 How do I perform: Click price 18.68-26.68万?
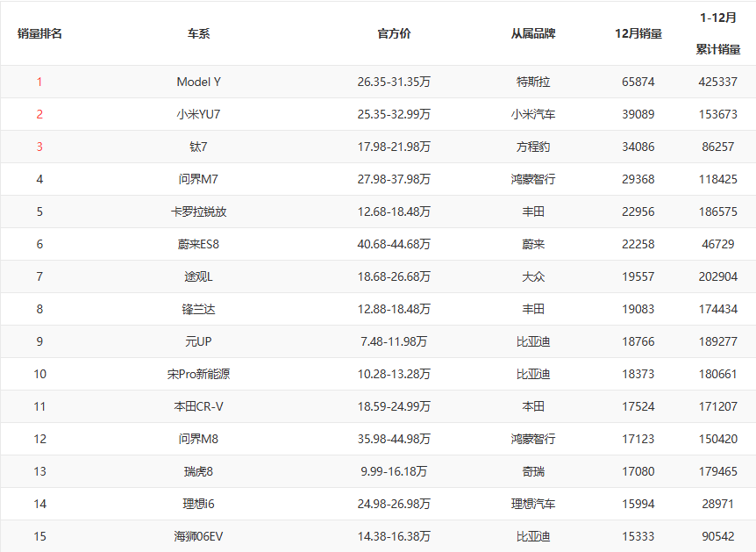(x=394, y=276)
